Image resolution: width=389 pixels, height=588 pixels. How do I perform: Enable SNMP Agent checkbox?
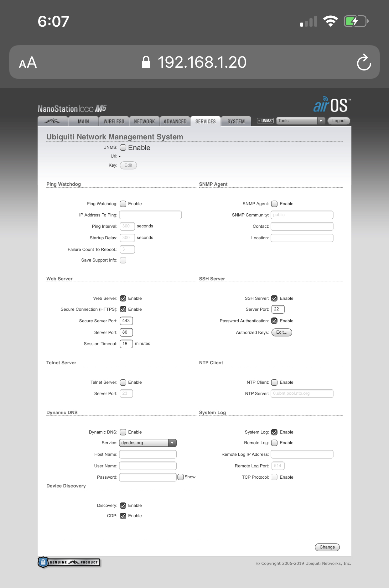pos(274,204)
